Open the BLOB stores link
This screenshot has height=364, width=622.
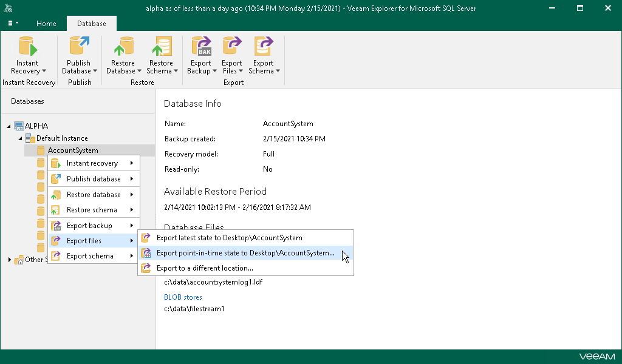183,297
